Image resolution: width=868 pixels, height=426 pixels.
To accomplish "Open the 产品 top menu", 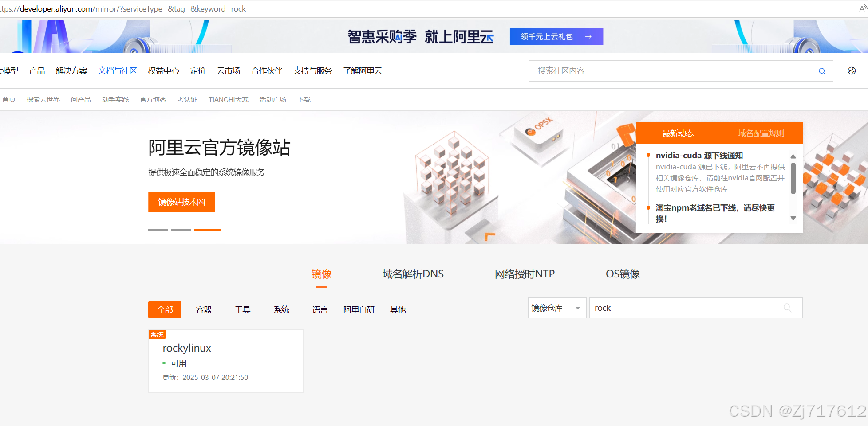I will 37,71.
